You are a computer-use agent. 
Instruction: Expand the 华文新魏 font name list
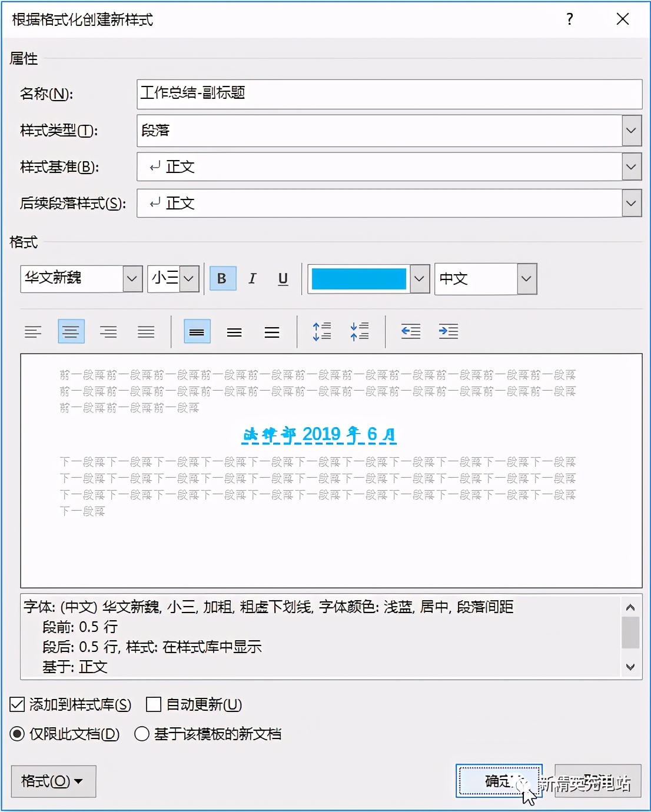tap(133, 279)
